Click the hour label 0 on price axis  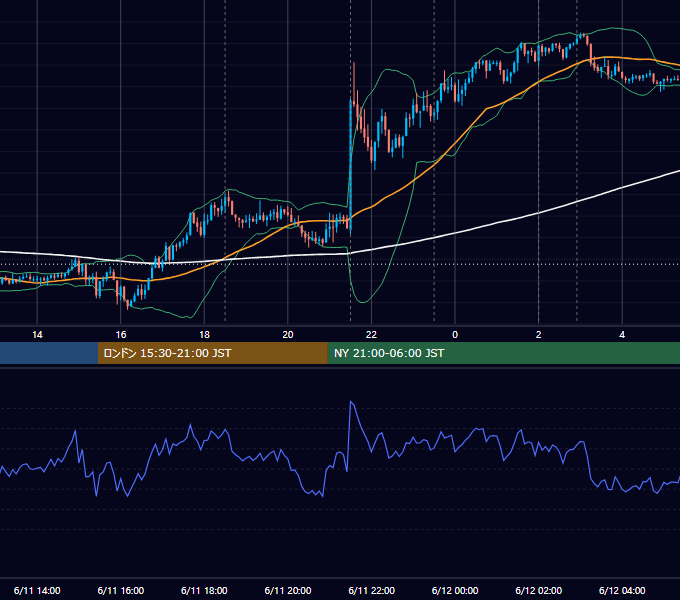click(x=455, y=335)
